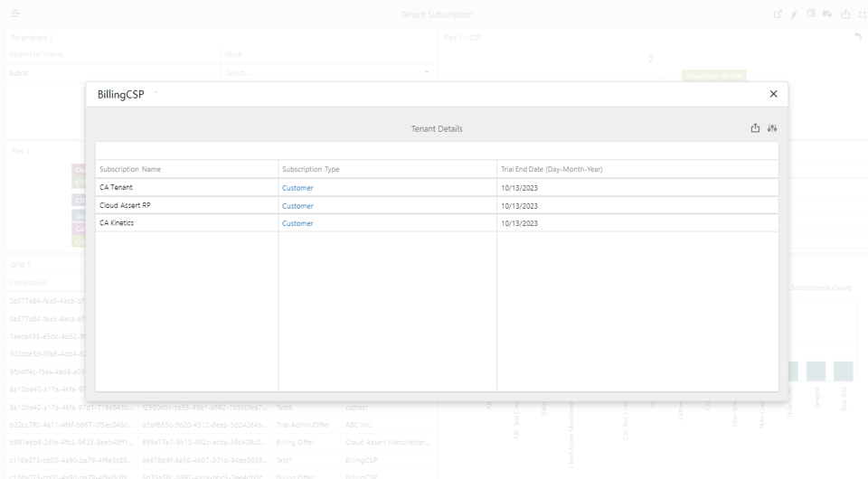Sort by Subscription Type column header
The image size is (868, 479).
[x=310, y=169]
